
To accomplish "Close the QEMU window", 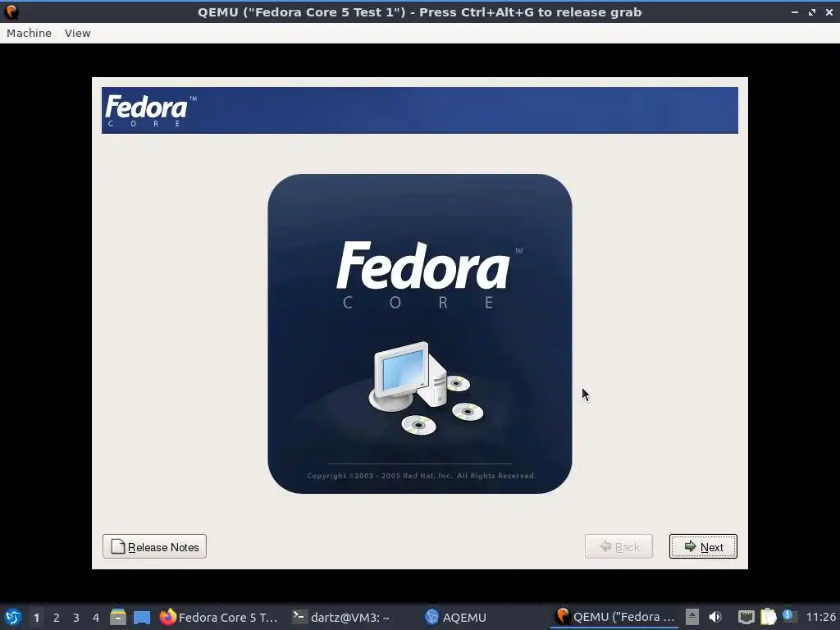I will [x=829, y=12].
